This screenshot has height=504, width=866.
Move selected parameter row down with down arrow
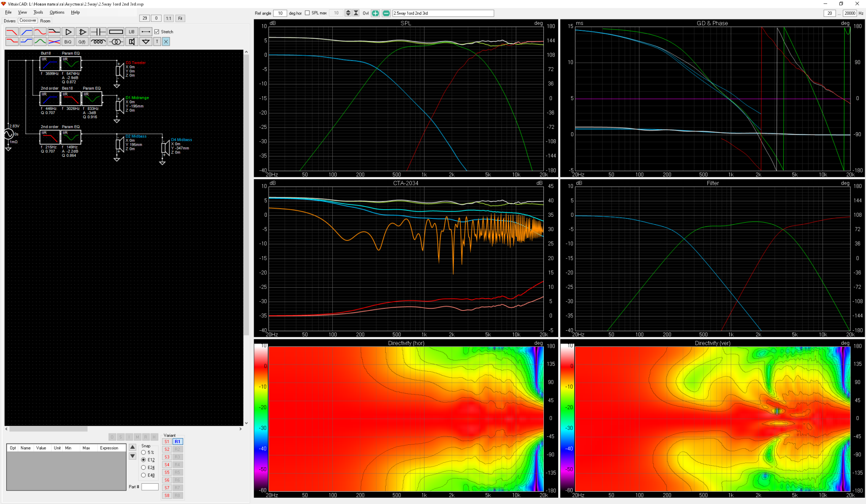click(132, 456)
